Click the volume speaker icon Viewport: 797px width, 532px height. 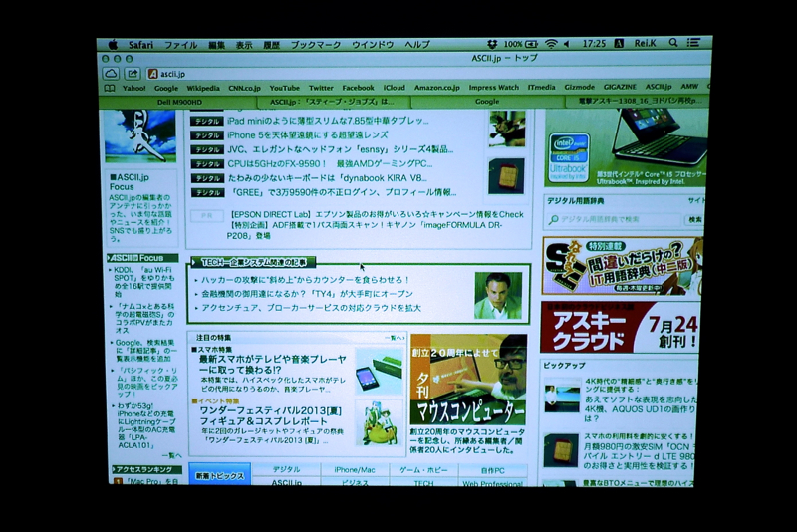click(566, 44)
